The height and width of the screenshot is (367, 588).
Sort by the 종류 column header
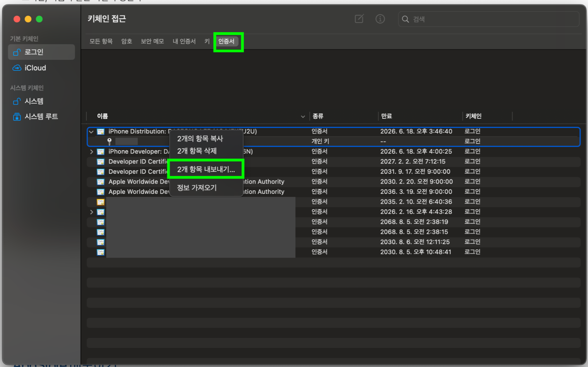[x=318, y=116]
